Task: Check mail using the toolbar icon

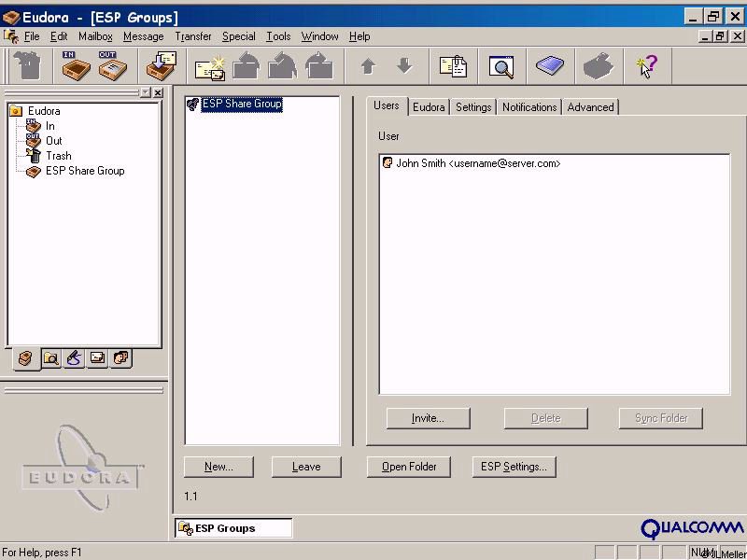Action: pyautogui.click(x=161, y=65)
